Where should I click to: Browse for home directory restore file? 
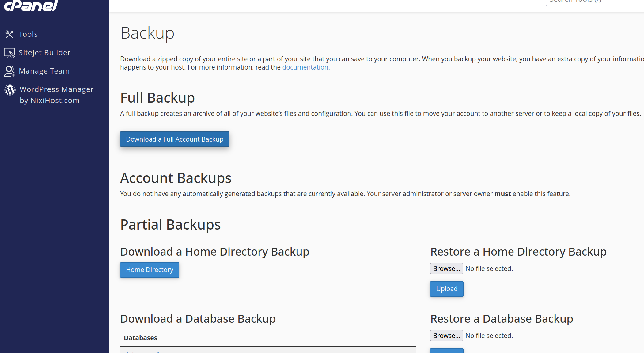(446, 269)
